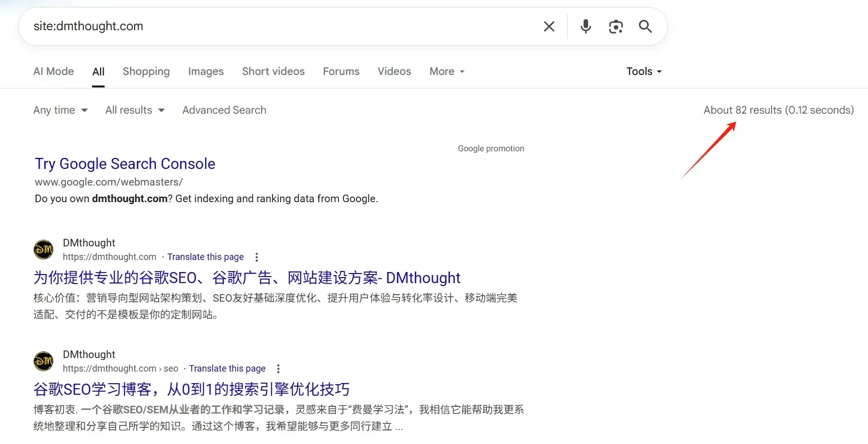Click the https://dmthought.com › seo URL
Image resolution: width=868 pixels, height=444 pixels.
tap(121, 369)
